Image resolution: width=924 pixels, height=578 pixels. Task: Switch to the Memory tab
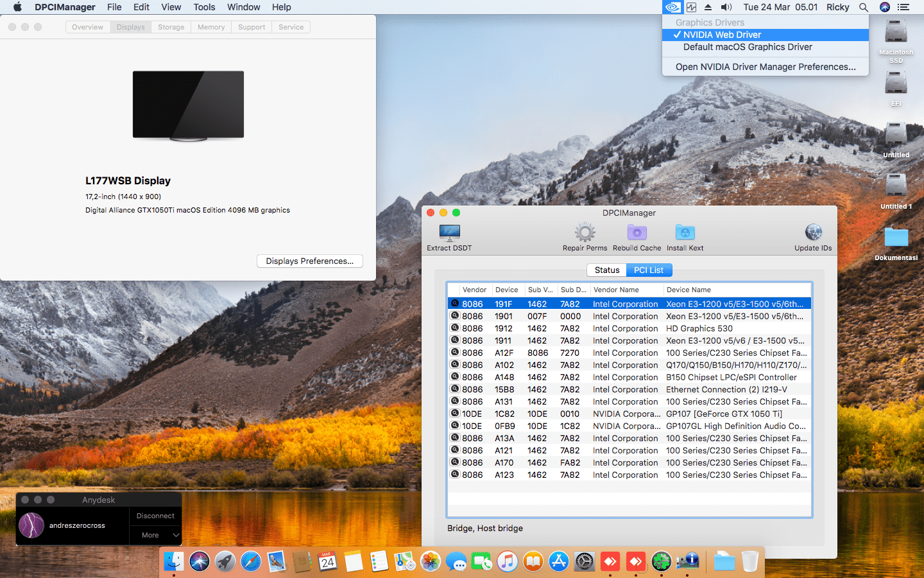pyautogui.click(x=211, y=27)
